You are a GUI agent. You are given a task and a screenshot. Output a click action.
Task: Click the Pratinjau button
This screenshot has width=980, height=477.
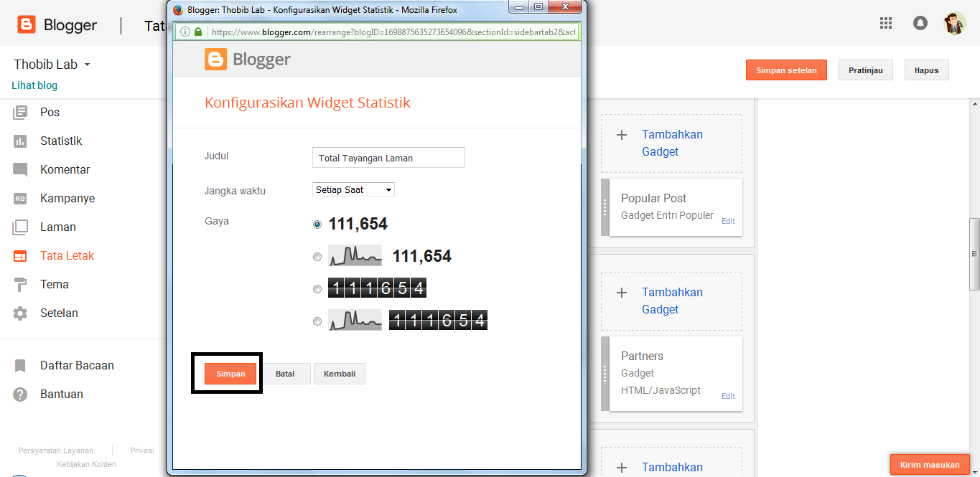(x=865, y=70)
